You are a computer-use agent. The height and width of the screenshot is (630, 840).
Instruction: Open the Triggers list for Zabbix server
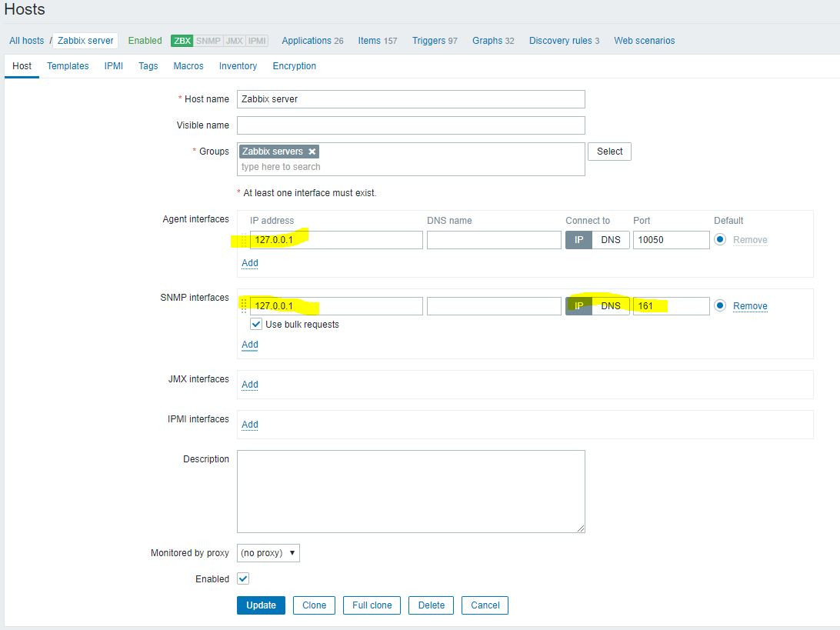pyautogui.click(x=428, y=40)
